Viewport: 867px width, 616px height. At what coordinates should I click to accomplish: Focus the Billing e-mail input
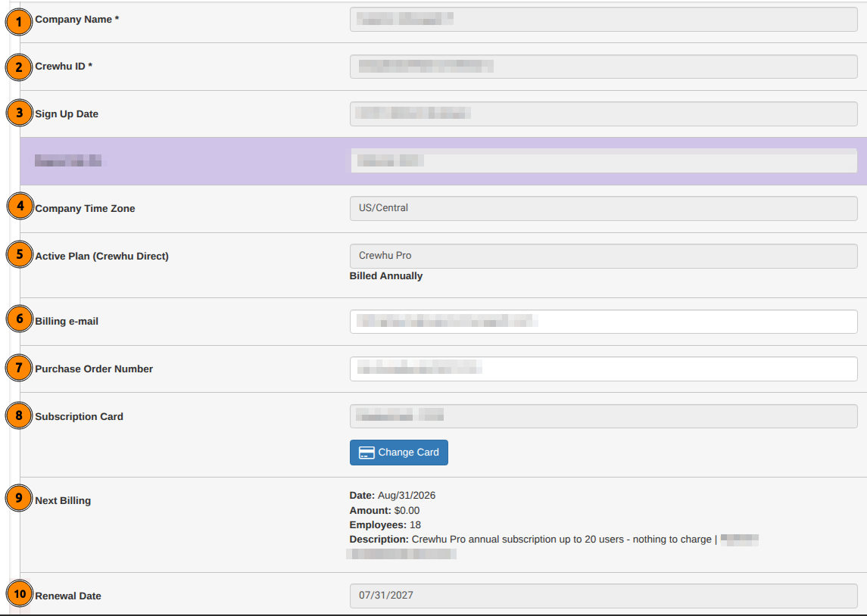[603, 322]
